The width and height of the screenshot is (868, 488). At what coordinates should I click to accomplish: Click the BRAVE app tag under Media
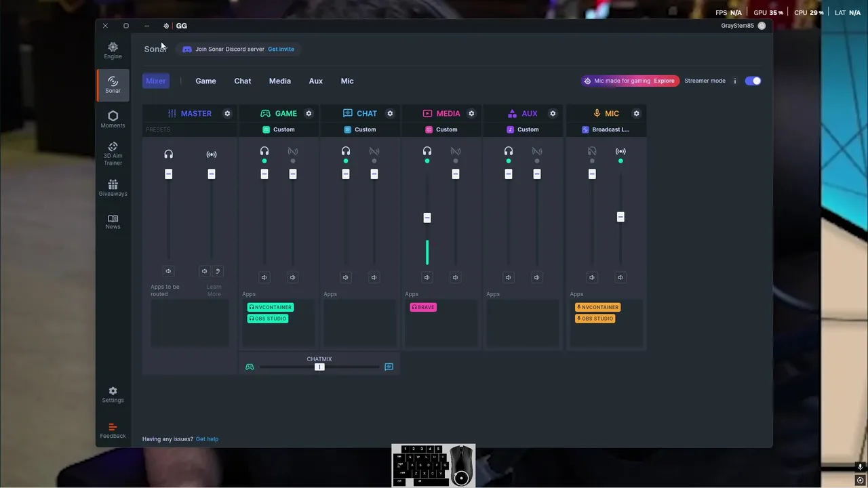click(x=423, y=307)
